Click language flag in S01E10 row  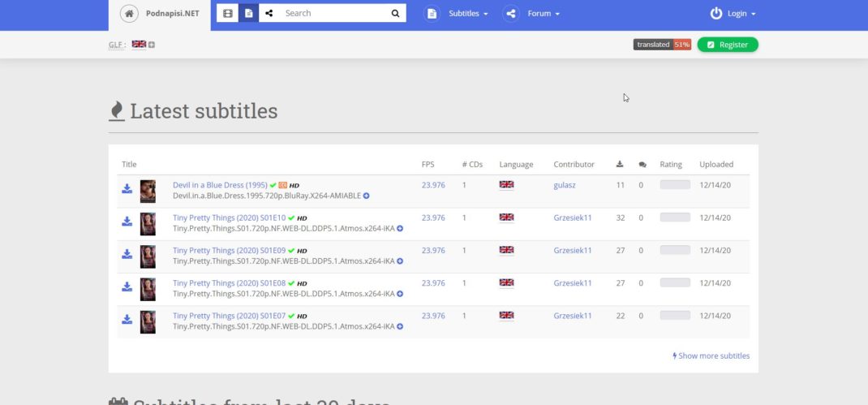(506, 218)
